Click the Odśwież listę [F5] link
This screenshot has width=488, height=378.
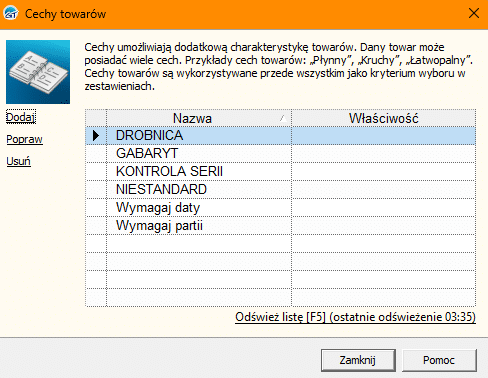click(355, 317)
